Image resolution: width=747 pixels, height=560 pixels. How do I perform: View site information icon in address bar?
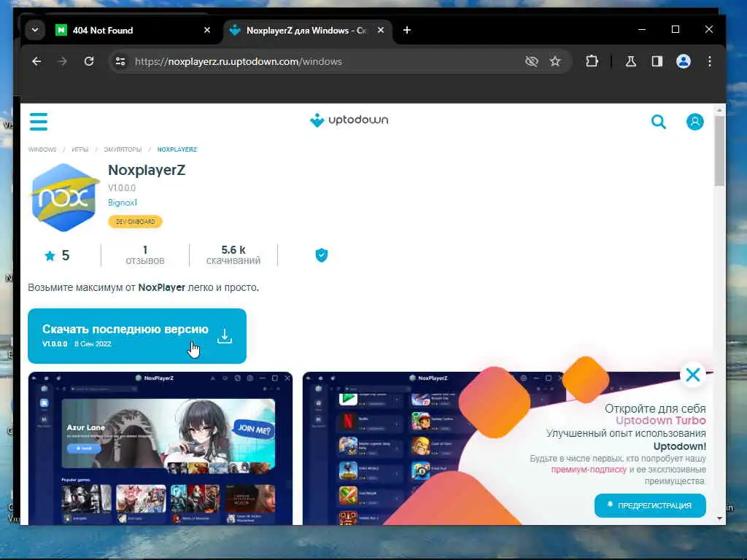pyautogui.click(x=120, y=61)
